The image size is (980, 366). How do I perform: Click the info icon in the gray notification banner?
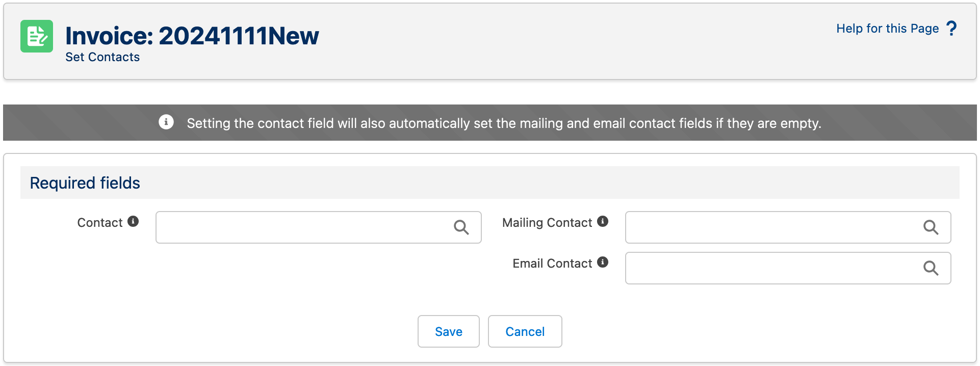point(166,122)
